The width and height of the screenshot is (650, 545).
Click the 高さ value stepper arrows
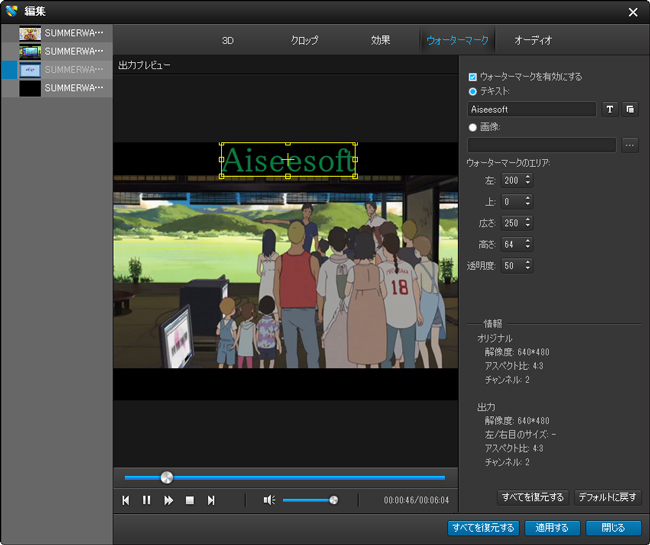click(527, 244)
